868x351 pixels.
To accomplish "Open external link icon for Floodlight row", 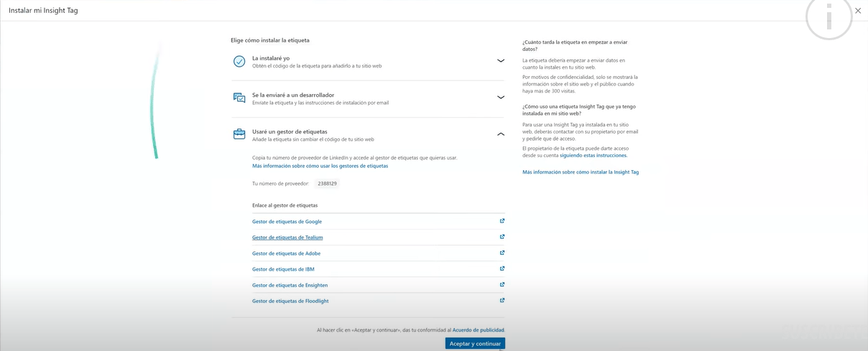I will [x=502, y=300].
